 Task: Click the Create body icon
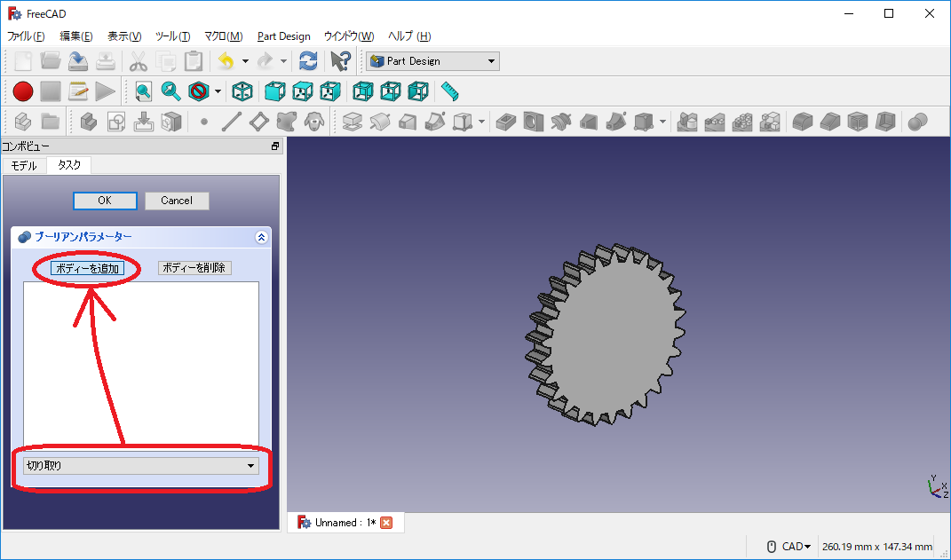click(89, 122)
